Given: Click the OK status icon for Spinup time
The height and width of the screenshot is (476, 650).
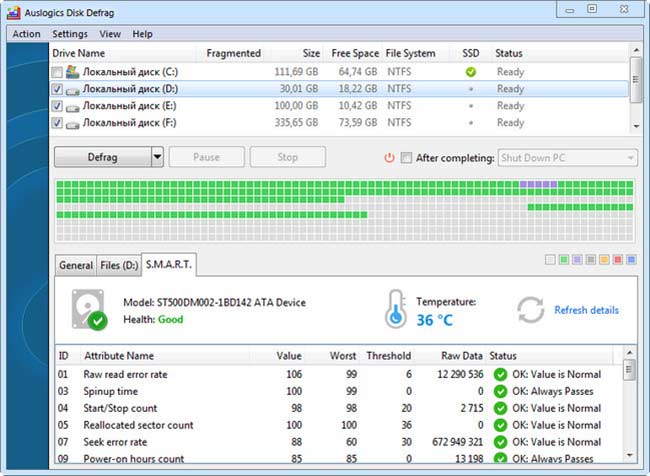Looking at the screenshot, I should pyautogui.click(x=500, y=391).
